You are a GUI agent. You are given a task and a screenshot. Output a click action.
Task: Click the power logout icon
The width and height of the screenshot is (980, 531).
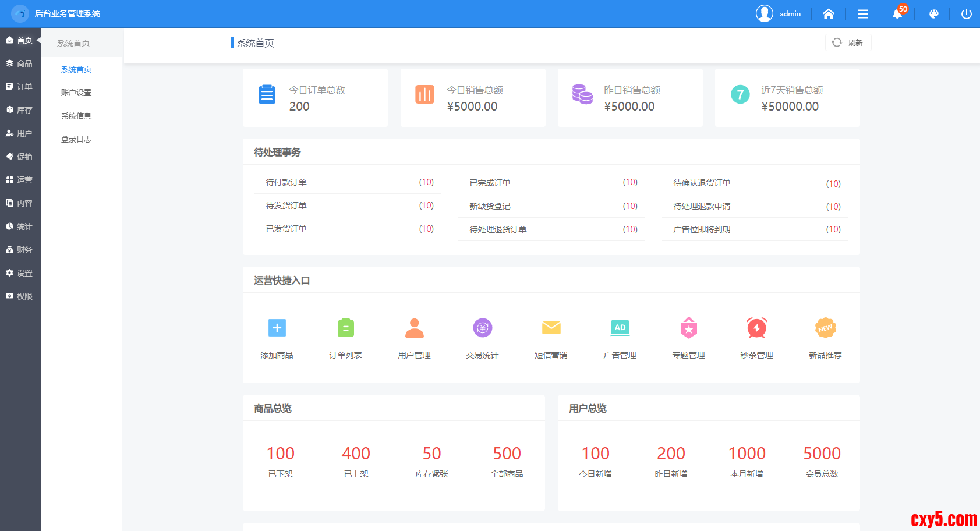click(x=966, y=14)
